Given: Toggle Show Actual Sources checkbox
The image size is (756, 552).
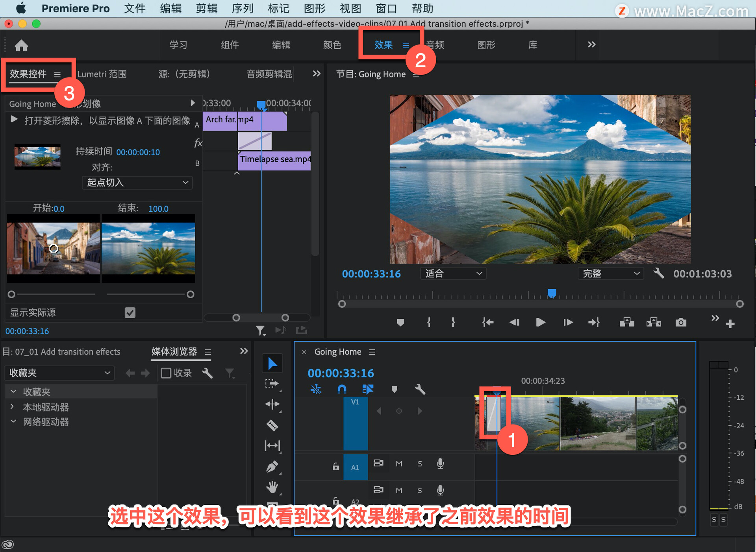Looking at the screenshot, I should click(130, 313).
